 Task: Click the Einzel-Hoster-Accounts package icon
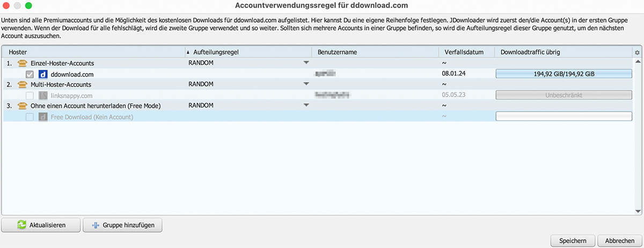point(23,63)
